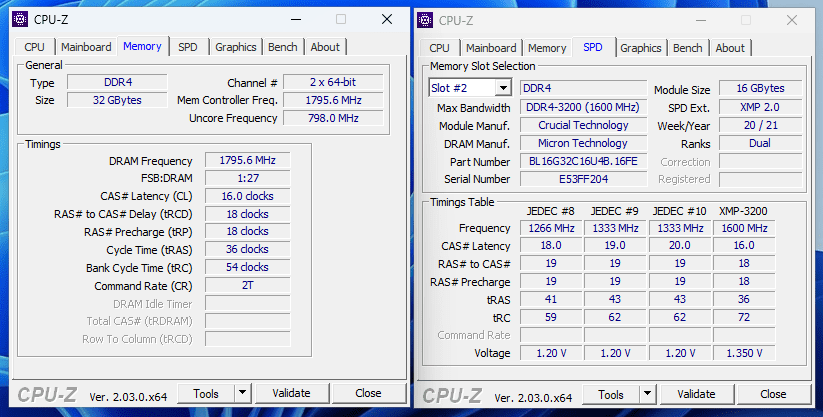Image resolution: width=823 pixels, height=417 pixels.
Task: Minimize the right CPU-Z window
Action: pos(701,20)
